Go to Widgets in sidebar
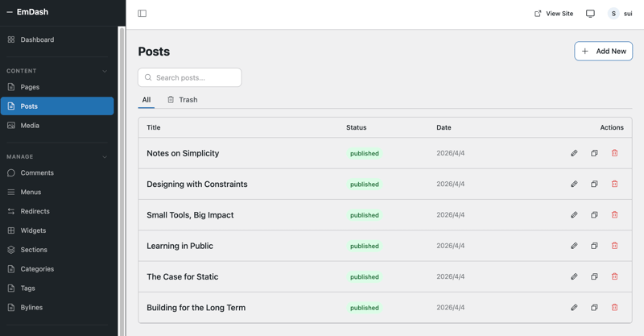This screenshot has height=336, width=644. (33, 230)
